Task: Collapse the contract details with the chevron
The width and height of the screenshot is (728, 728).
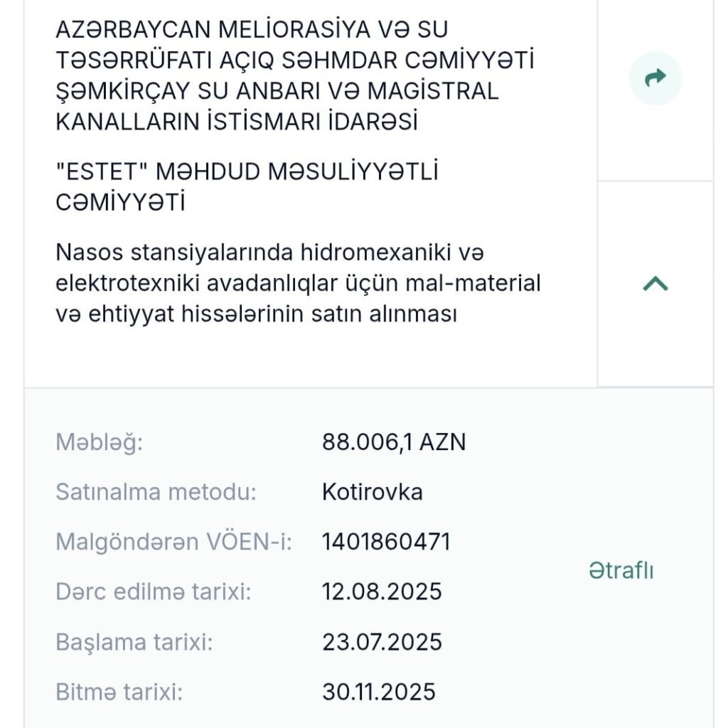Action: tap(655, 284)
